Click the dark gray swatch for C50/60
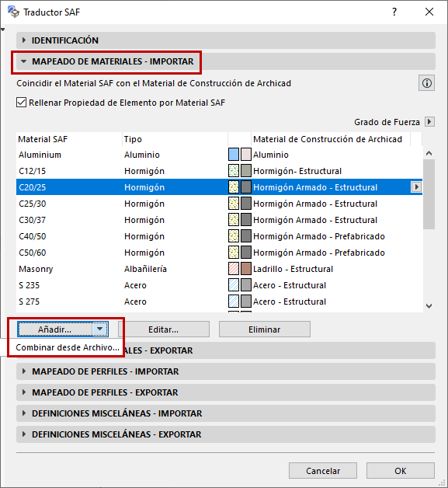 point(246,252)
